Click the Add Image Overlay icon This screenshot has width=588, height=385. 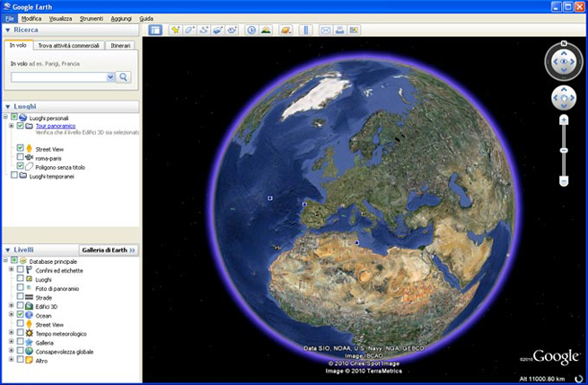pos(218,30)
